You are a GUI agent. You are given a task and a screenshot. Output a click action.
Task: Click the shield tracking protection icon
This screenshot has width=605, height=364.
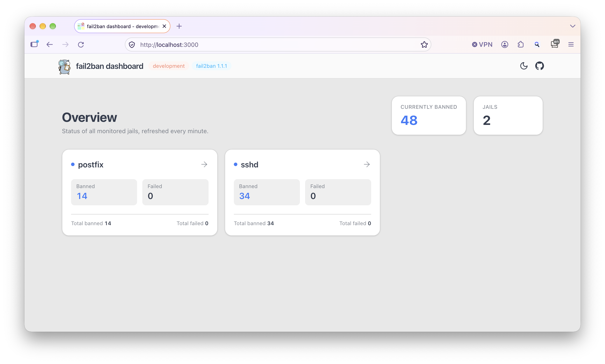[x=132, y=45]
